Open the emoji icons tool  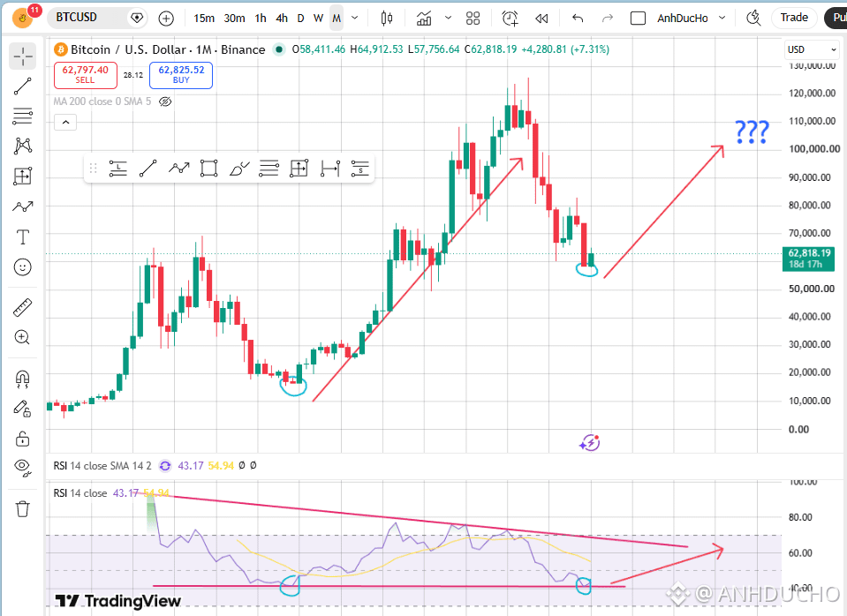pos(23,267)
